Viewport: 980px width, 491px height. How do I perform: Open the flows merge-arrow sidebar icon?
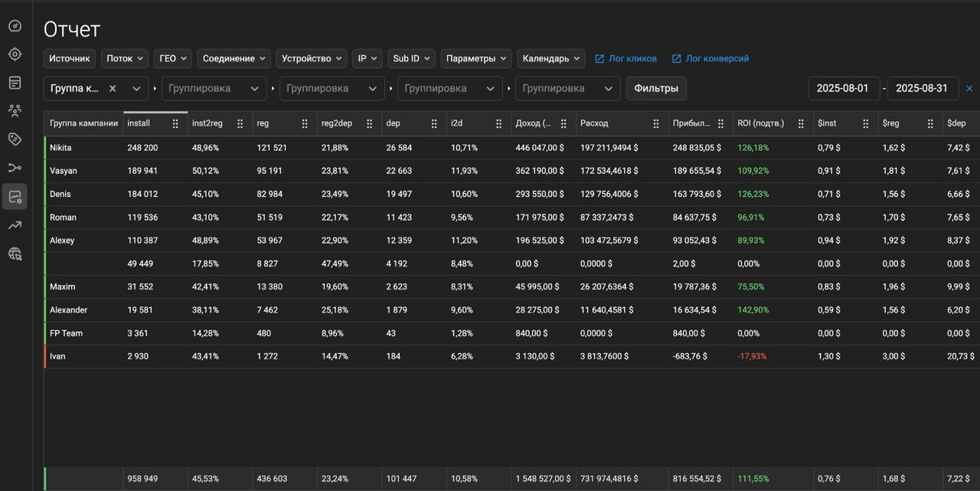[15, 168]
